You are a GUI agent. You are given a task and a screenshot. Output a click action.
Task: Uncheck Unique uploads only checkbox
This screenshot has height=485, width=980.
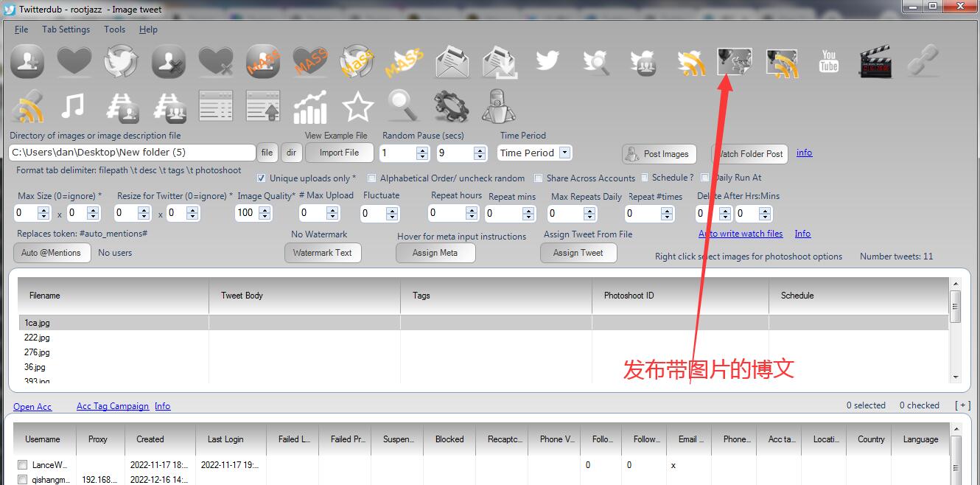pyautogui.click(x=261, y=178)
